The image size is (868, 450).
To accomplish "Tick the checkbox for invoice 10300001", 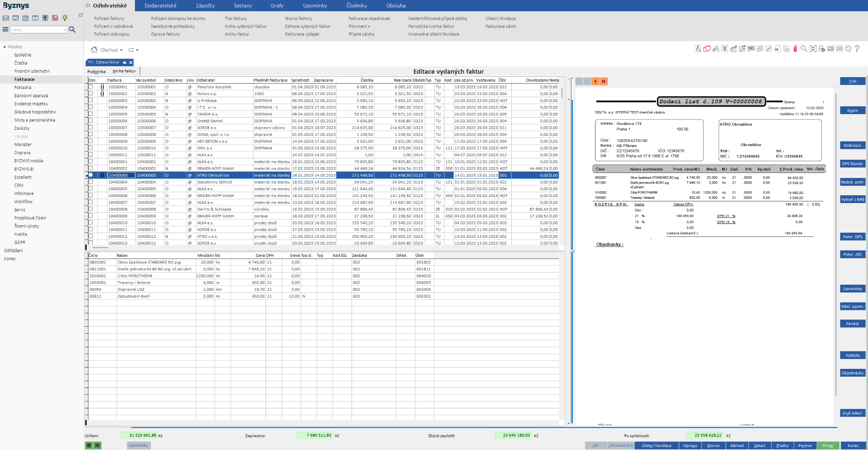I will click(91, 87).
